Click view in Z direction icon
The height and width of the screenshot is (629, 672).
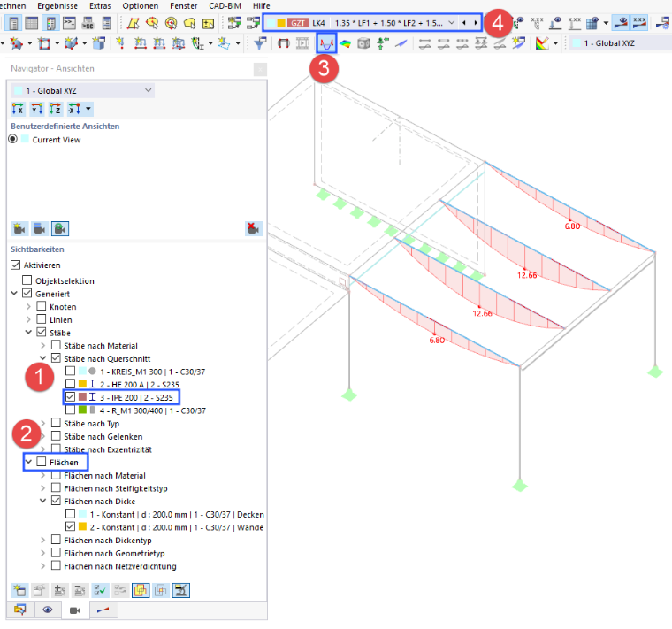pyautogui.click(x=55, y=109)
